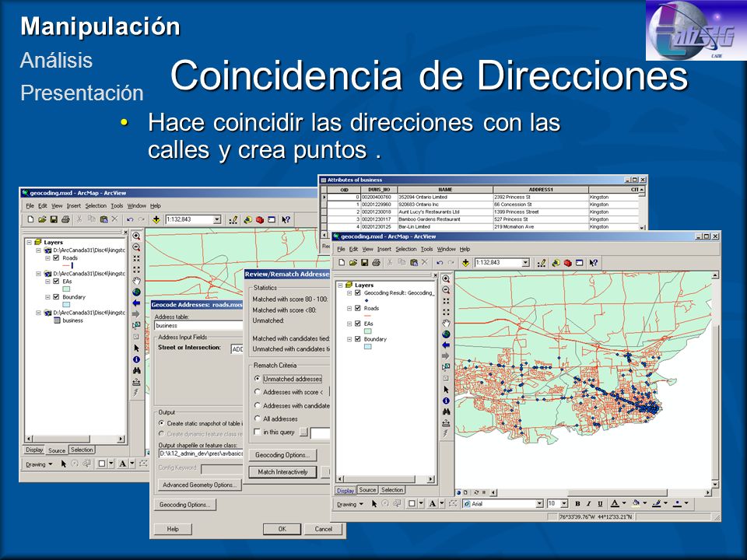The image size is (747, 560).
Task: Click Help in Geocode Addresses dialog
Action: pos(173,529)
